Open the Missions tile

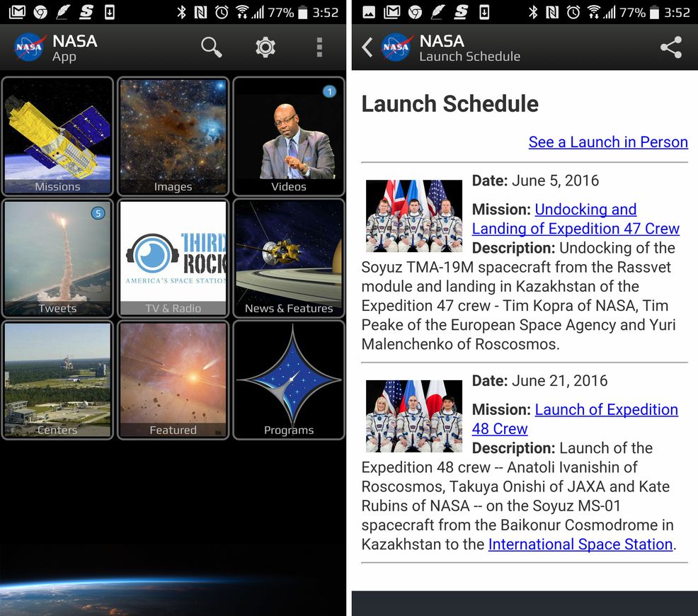point(58,136)
